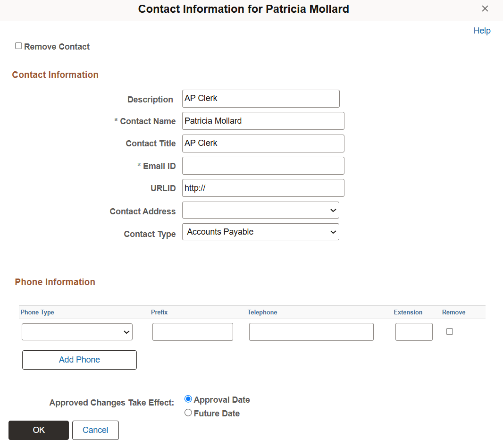
Task: Open the Contact Type dropdown showing Accounts Payable
Action: (260, 232)
